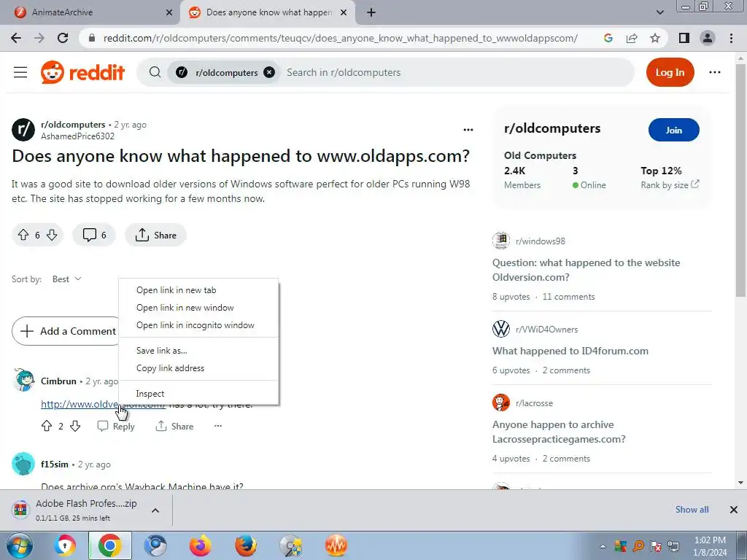This screenshot has width=747, height=560.
Task: Click the Google icon in address bar
Action: 608,38
